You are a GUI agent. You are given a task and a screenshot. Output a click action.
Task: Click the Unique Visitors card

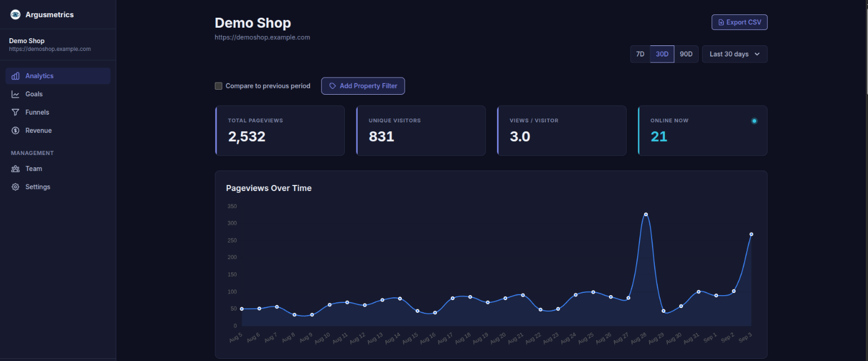[x=421, y=131]
